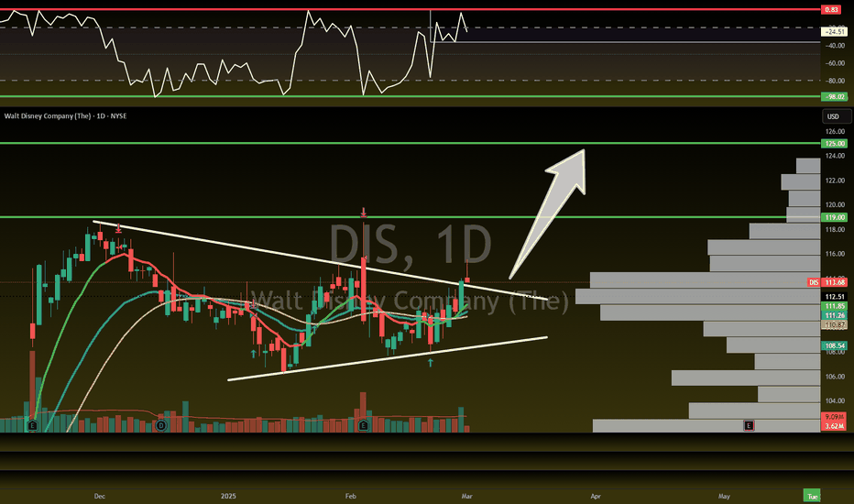Click the green 125.00 level label
Viewport: 854px width, 504px height.
click(x=835, y=143)
